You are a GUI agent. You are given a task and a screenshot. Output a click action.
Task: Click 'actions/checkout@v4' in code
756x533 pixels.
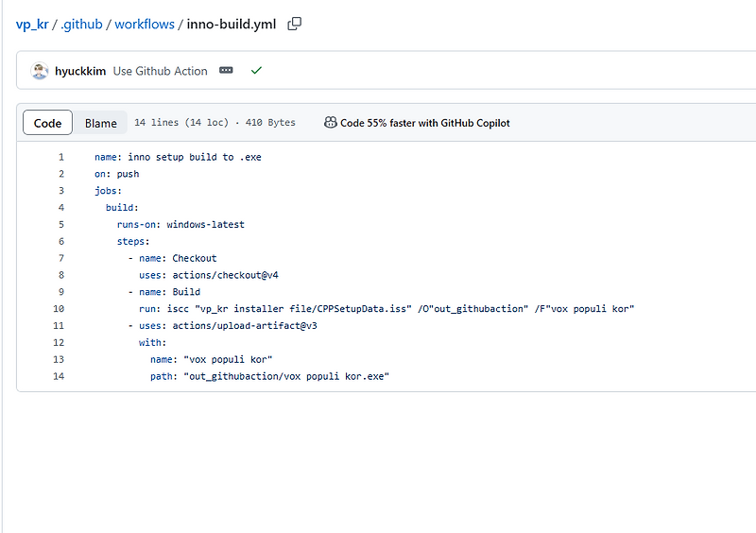tap(225, 275)
